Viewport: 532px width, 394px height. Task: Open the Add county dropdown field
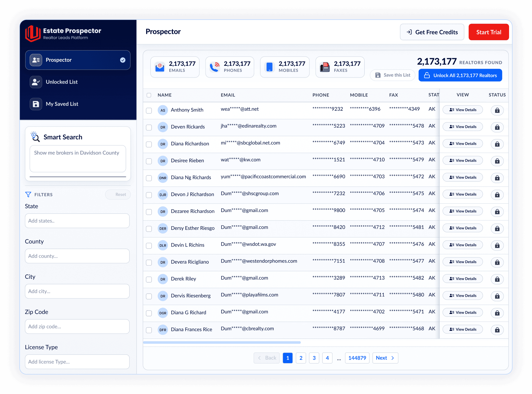pyautogui.click(x=77, y=256)
